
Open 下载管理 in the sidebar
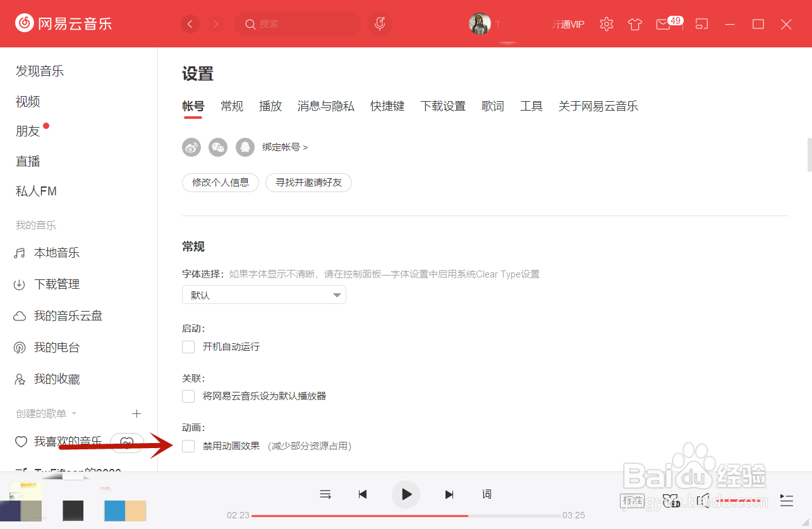[x=57, y=284]
